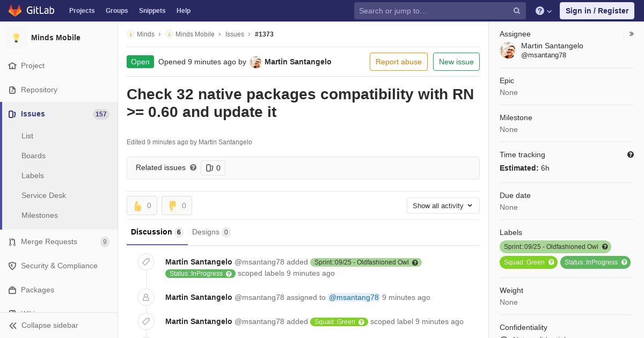Open Issues List in sidebar
644x338 pixels.
27,136
